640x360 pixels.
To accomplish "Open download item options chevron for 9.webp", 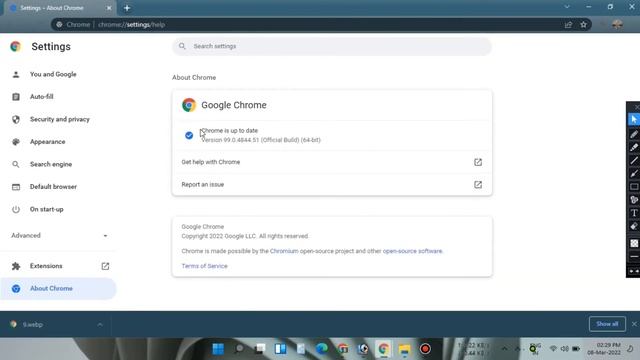I will tap(100, 324).
